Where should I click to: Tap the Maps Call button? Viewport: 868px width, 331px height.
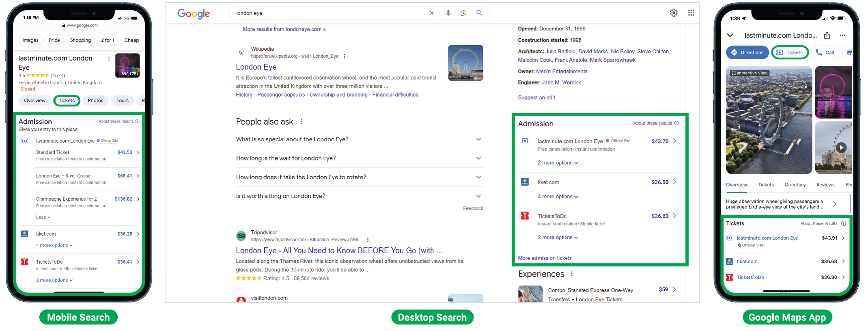click(825, 52)
